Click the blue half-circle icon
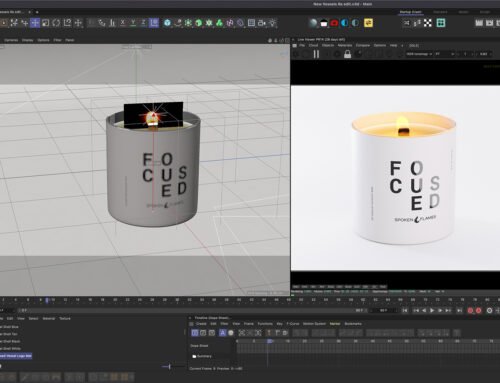Viewport: 500px width, 383px height. pos(345,23)
